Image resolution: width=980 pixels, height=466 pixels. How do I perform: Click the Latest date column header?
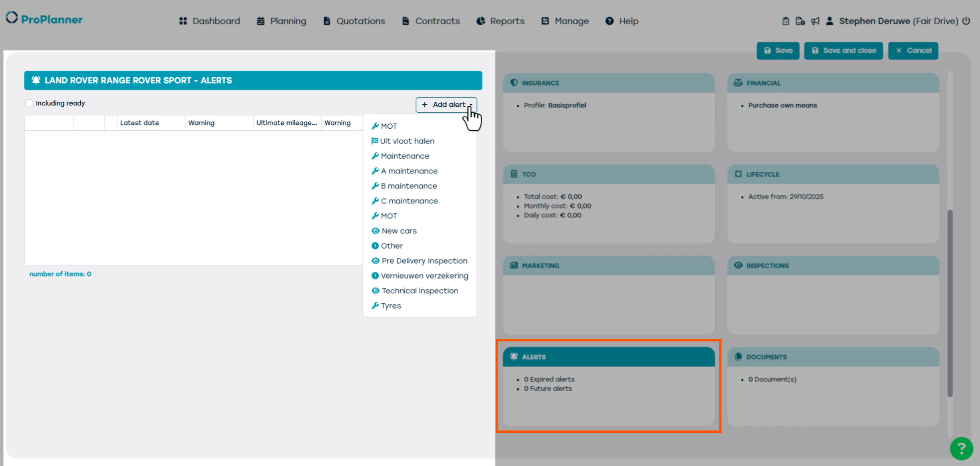click(139, 123)
